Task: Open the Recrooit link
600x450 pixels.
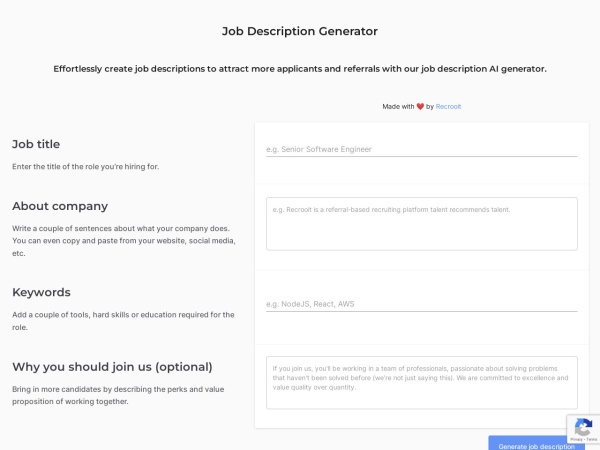Action: click(448, 106)
